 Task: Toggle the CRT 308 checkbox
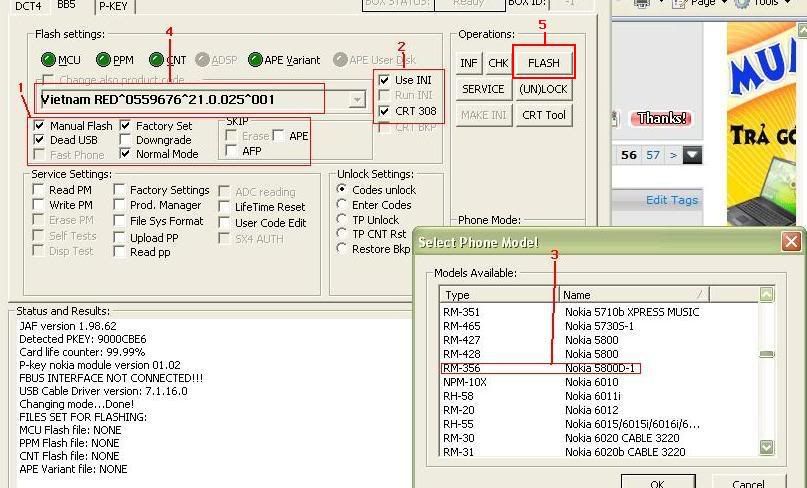[x=384, y=111]
